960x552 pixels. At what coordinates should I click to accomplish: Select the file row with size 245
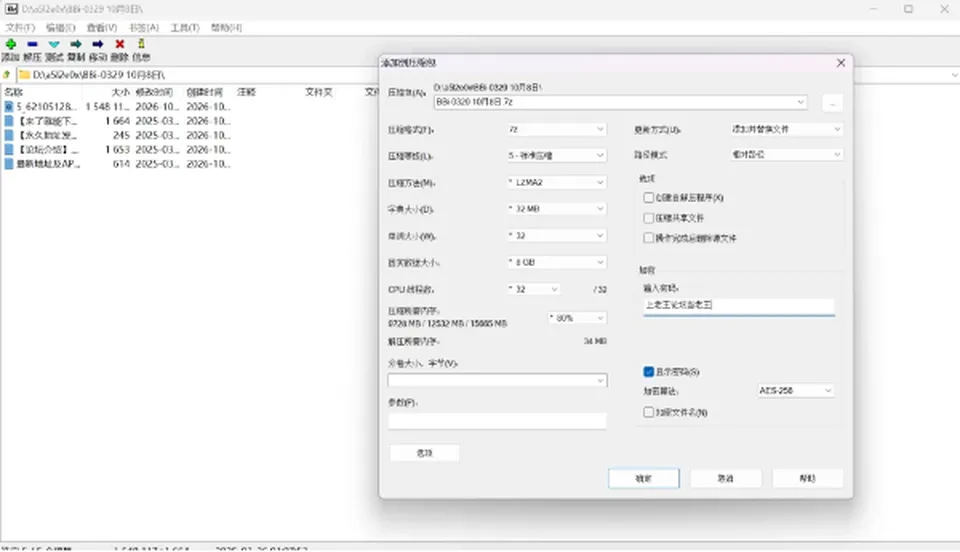point(118,135)
